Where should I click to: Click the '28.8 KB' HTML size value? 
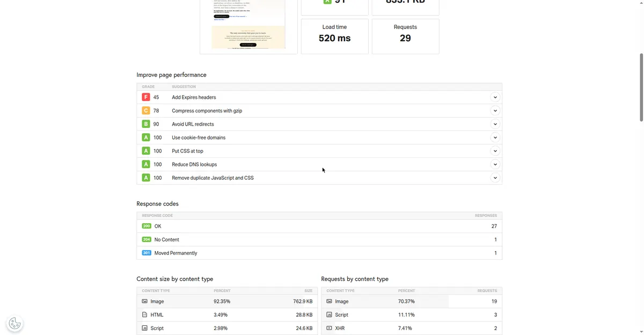click(x=304, y=315)
